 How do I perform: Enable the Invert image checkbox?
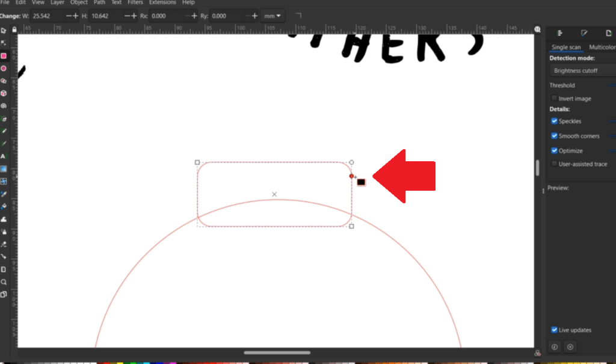pyautogui.click(x=554, y=99)
